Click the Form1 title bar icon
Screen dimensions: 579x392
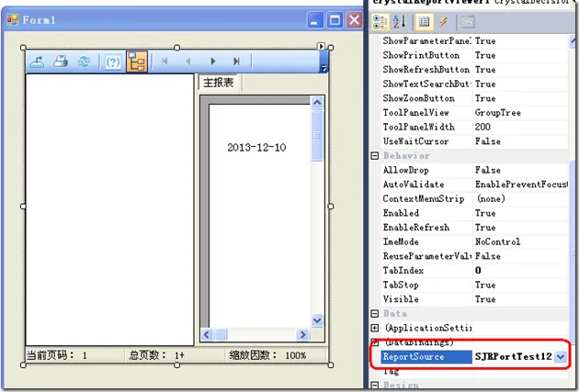tap(13, 19)
